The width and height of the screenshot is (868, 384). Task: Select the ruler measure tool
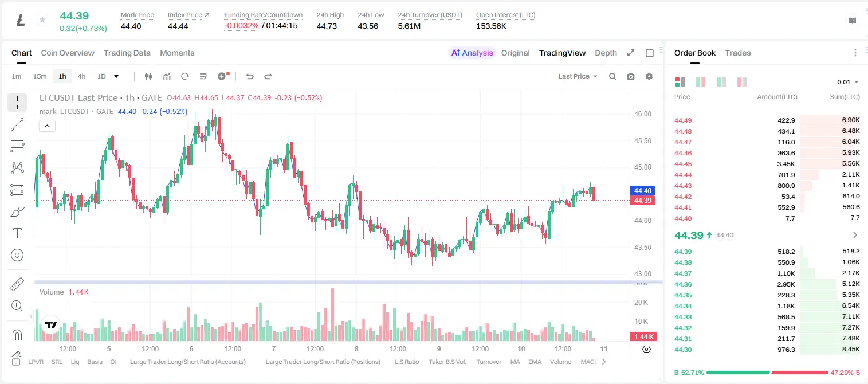(17, 284)
